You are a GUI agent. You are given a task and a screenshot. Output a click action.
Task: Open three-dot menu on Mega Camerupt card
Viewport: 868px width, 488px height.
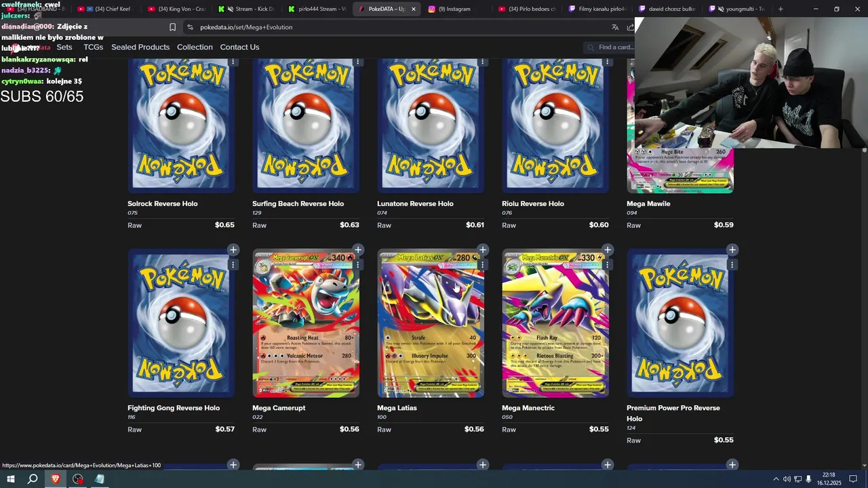(x=358, y=265)
